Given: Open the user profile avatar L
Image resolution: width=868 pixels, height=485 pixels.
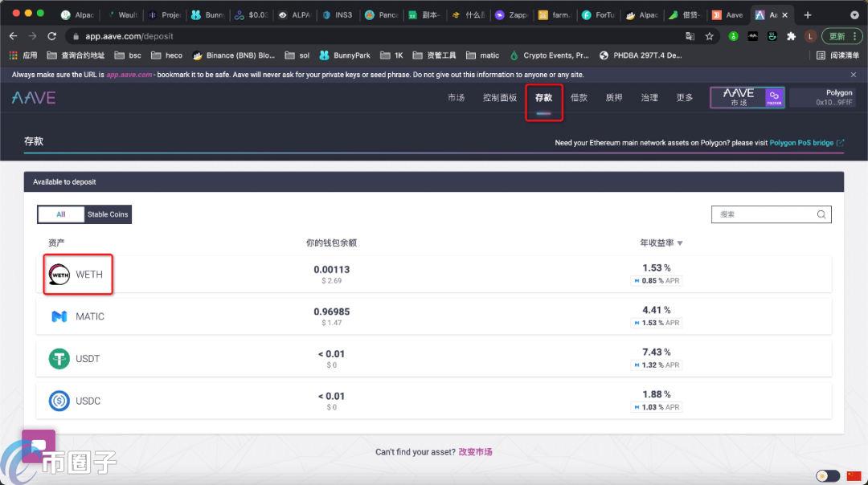Looking at the screenshot, I should pyautogui.click(x=810, y=36).
